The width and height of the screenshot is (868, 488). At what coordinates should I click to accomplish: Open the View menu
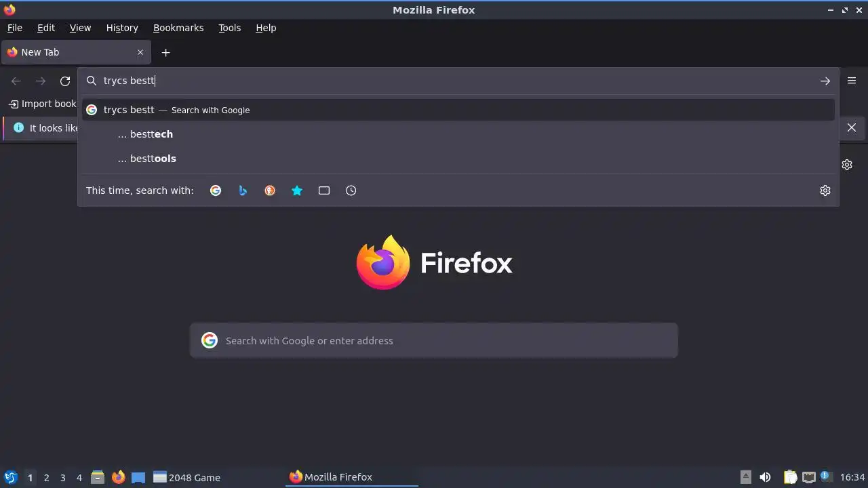pyautogui.click(x=80, y=28)
